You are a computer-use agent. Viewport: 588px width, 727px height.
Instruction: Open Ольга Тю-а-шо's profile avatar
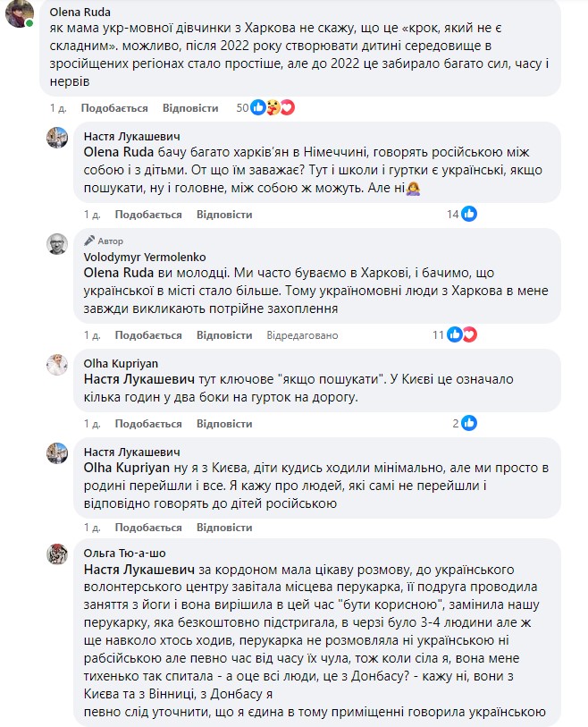(x=59, y=554)
